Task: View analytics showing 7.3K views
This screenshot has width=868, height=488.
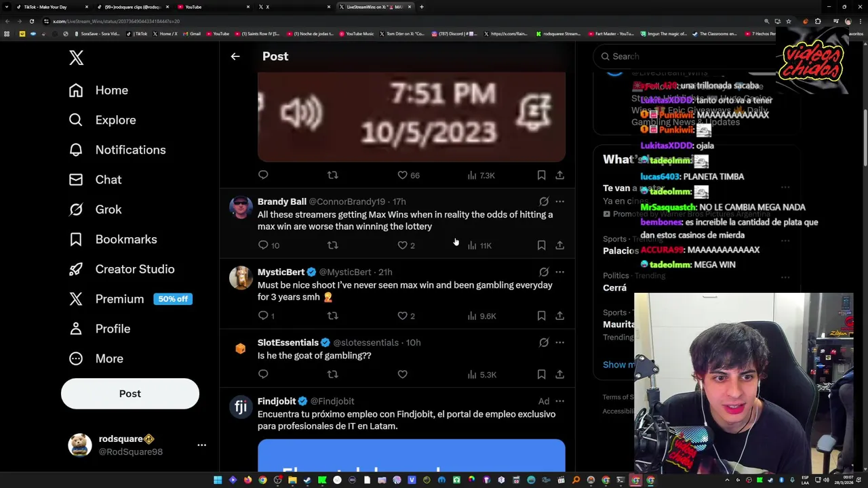Action: point(481,175)
